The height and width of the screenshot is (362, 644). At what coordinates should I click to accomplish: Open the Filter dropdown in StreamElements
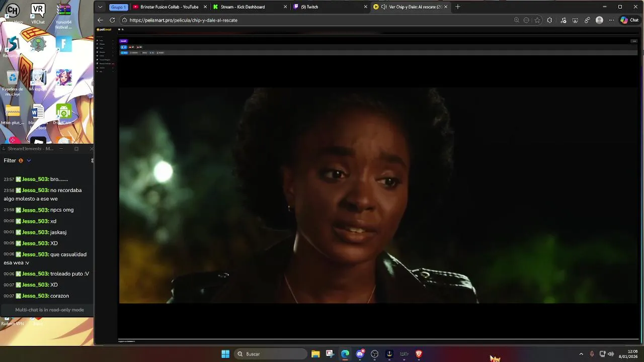click(29, 160)
